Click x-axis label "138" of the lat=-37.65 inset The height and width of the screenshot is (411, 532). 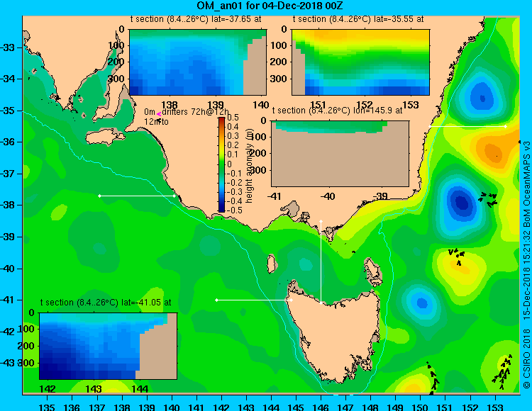click(170, 105)
